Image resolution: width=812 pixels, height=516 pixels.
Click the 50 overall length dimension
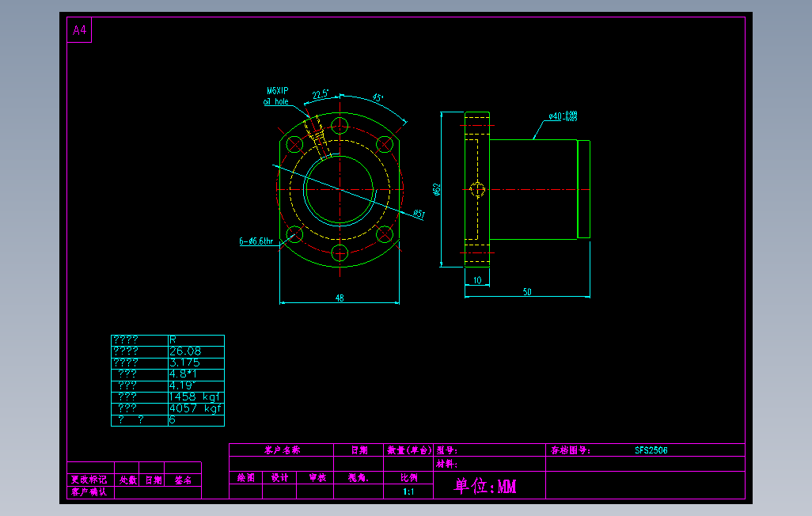pos(527,292)
